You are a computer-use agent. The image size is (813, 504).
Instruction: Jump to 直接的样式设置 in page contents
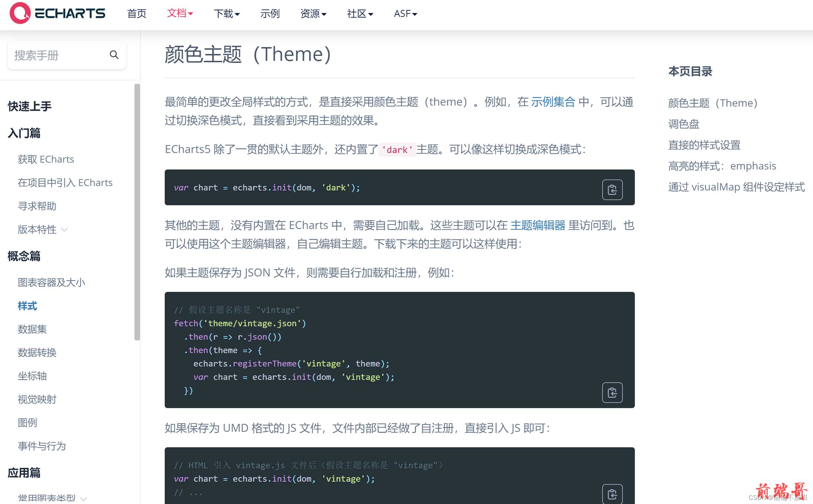[x=704, y=145]
